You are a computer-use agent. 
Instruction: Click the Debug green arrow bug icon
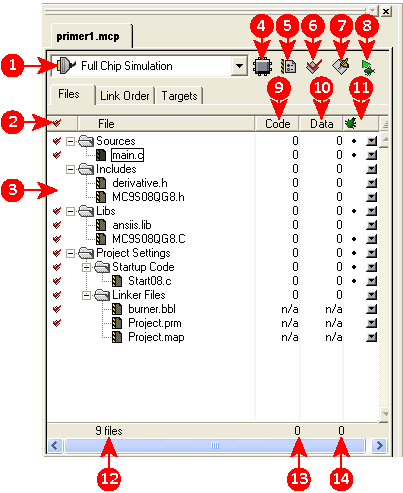click(368, 67)
